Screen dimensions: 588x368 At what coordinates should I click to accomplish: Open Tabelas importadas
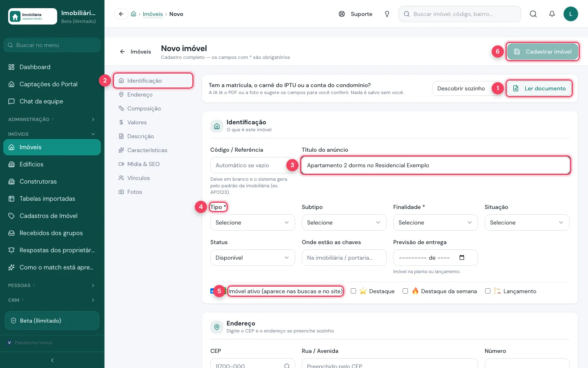[52, 199]
